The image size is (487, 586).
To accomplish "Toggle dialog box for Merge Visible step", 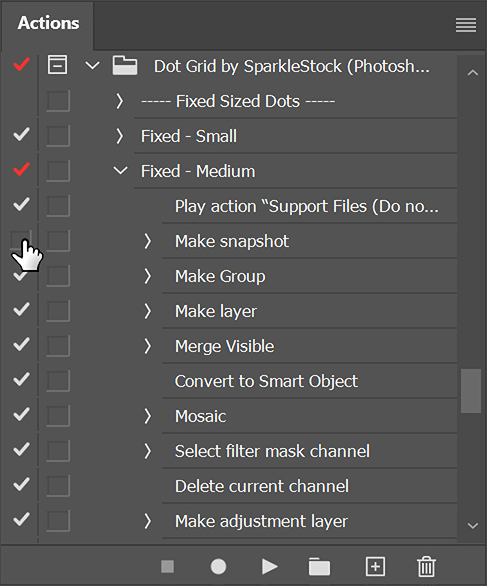I will (58, 346).
